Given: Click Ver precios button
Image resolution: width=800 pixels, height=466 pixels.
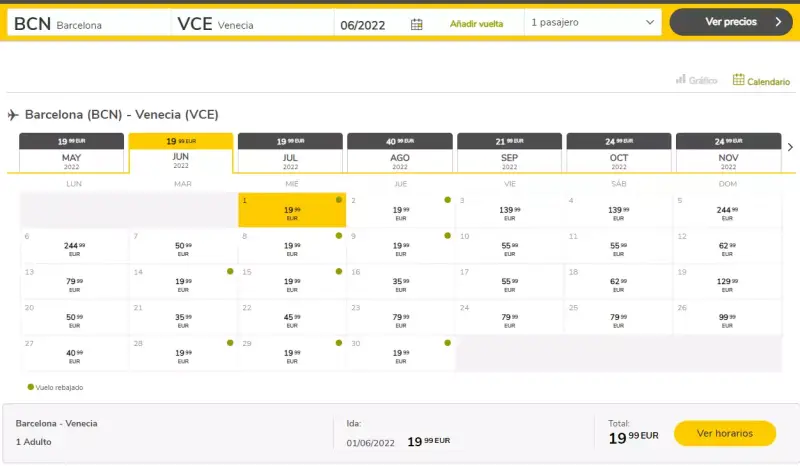Looking at the screenshot, I should 731,22.
